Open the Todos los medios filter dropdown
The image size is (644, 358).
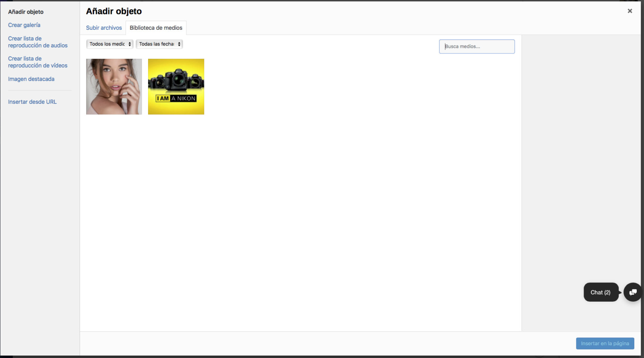[107, 44]
